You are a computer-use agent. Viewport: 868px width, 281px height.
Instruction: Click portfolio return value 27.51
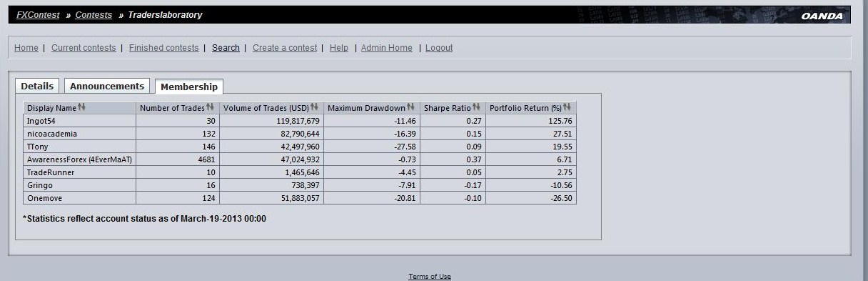click(562, 134)
